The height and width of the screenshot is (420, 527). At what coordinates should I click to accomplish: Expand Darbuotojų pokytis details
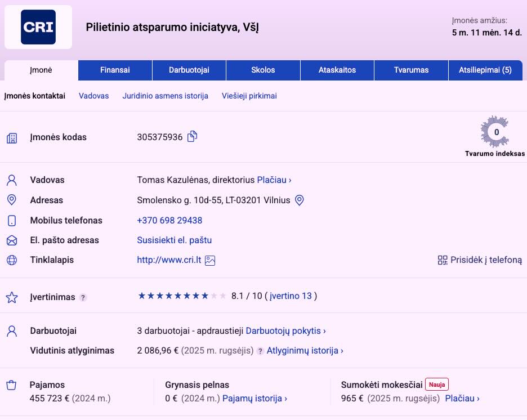click(x=285, y=331)
